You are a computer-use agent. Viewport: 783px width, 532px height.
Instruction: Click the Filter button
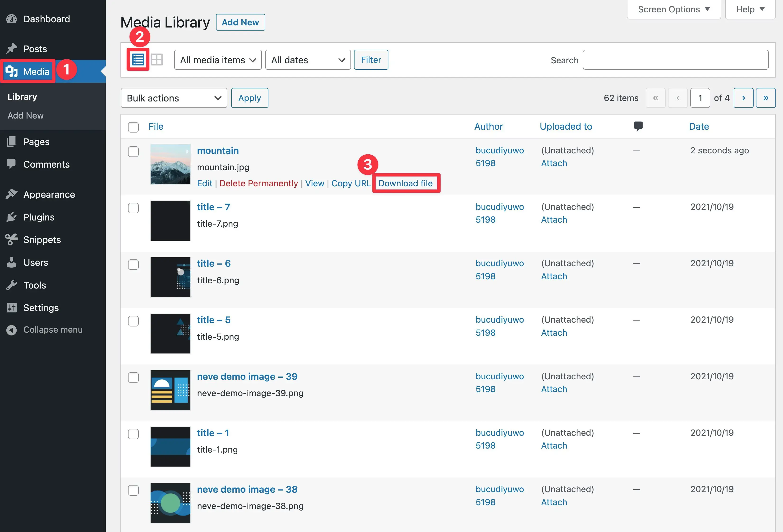370,59
